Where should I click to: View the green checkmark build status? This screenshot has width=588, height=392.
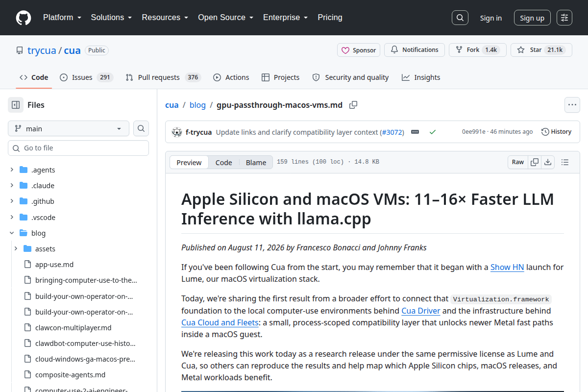(x=433, y=132)
